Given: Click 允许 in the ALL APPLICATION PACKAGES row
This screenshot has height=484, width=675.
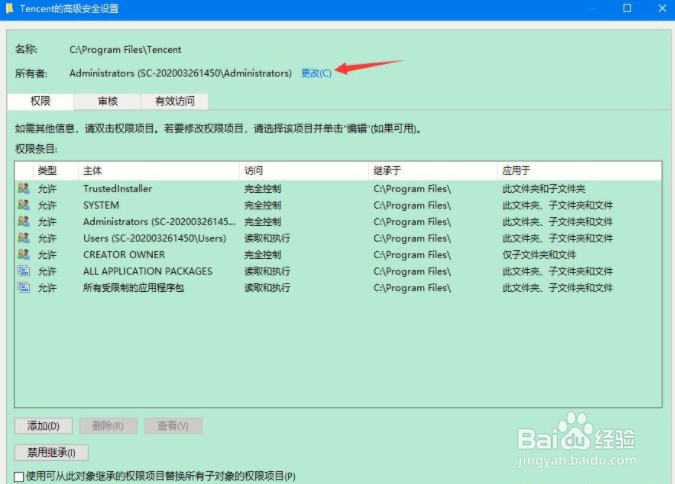Looking at the screenshot, I should [47, 271].
